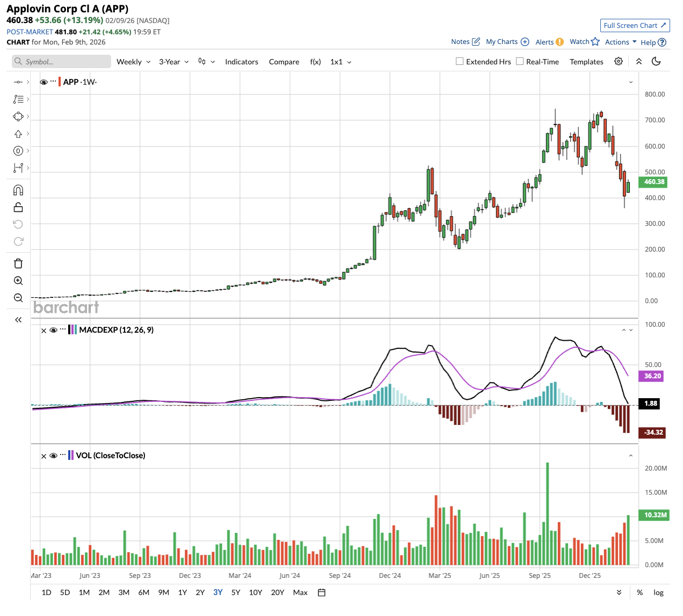This screenshot has width=683, height=616.
Task: Click the VOL indicator color swatch
Action: point(70,456)
